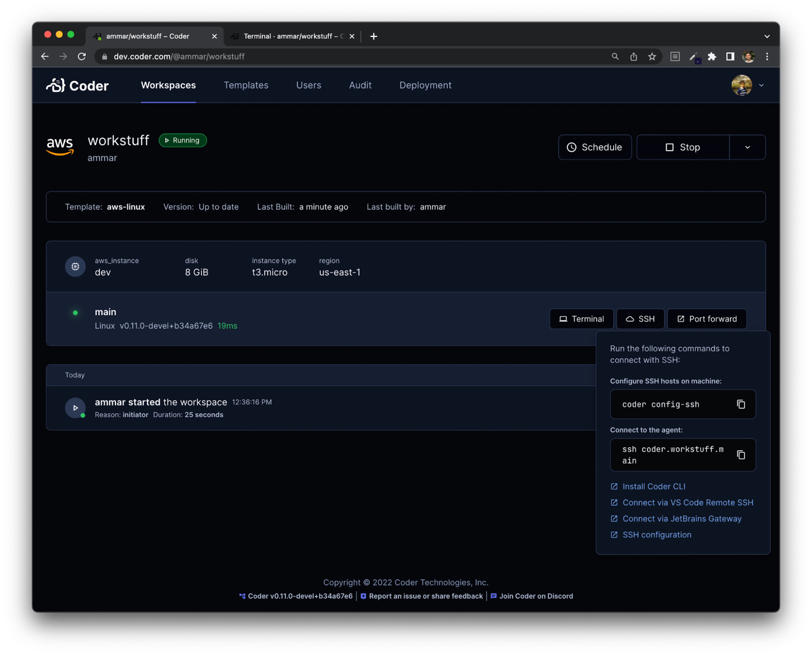
Task: Open the Workspaces nav tab
Action: (x=168, y=85)
